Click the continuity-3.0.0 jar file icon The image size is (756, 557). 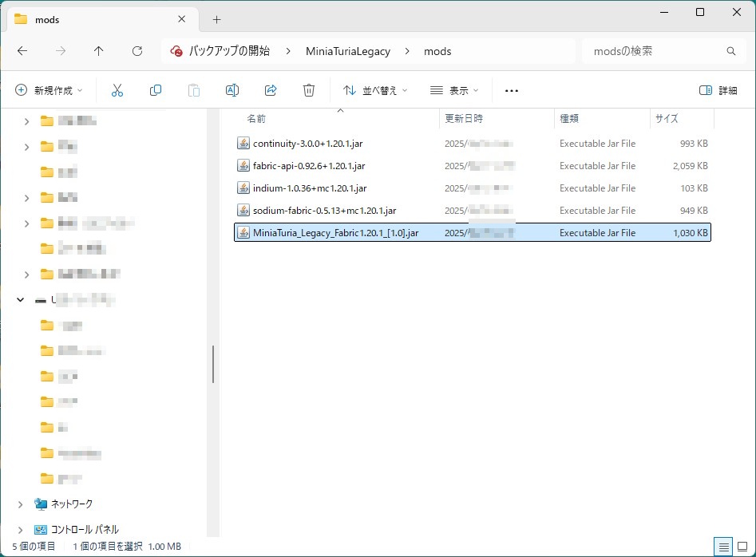pos(243,143)
